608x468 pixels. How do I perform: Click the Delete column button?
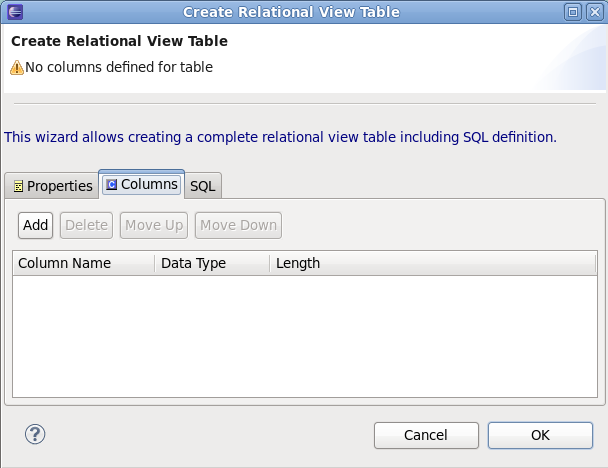86,225
